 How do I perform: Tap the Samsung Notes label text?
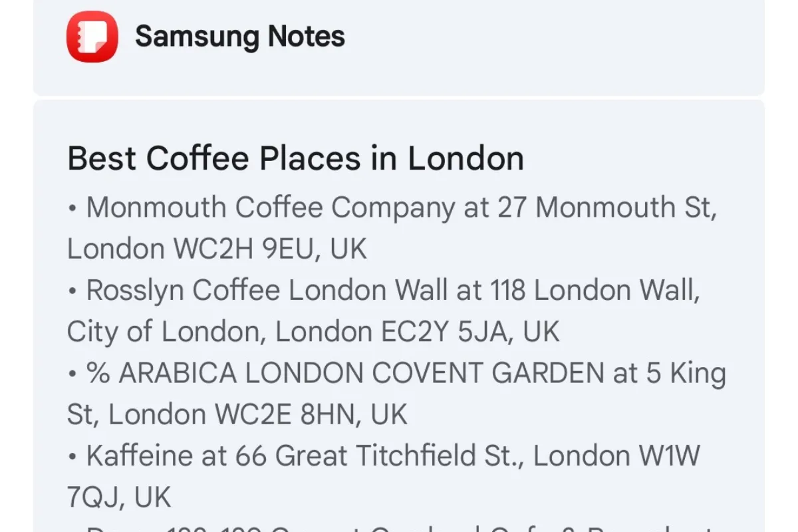[240, 37]
